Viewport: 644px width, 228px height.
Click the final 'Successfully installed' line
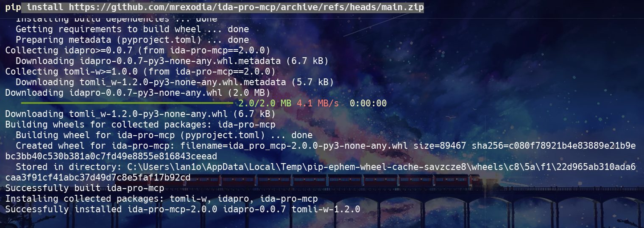pos(182,209)
